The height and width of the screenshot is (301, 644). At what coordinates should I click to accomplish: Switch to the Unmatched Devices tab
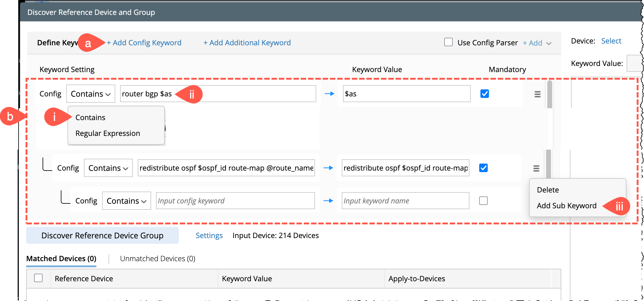pyautogui.click(x=158, y=259)
